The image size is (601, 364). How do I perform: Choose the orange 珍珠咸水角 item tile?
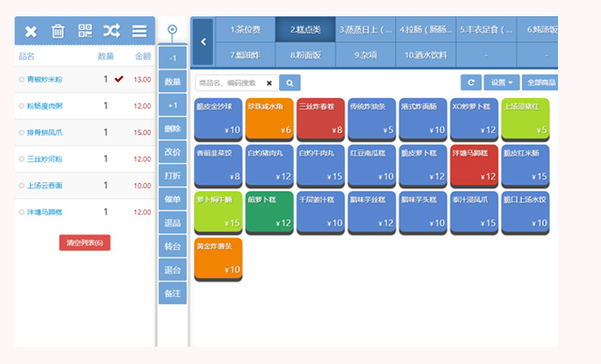269,118
